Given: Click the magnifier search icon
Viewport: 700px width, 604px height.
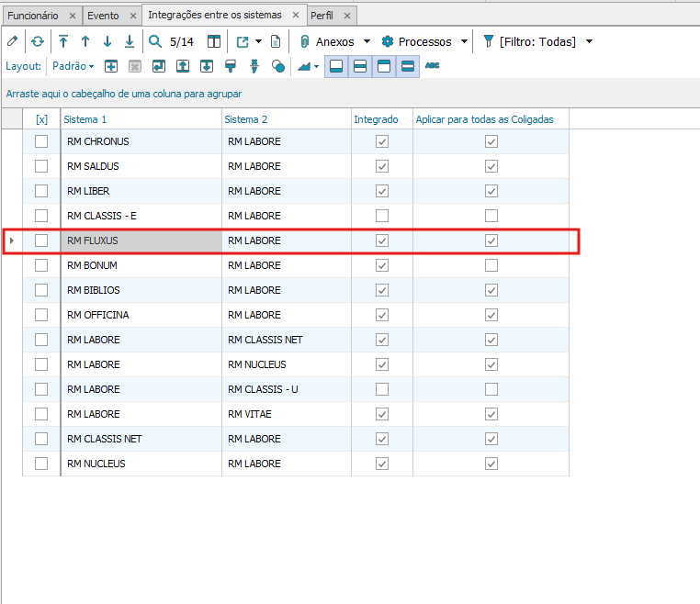Looking at the screenshot, I should pos(155,41).
